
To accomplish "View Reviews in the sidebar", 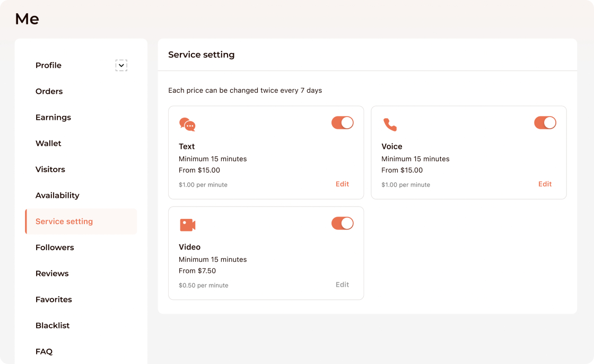I will [x=52, y=273].
